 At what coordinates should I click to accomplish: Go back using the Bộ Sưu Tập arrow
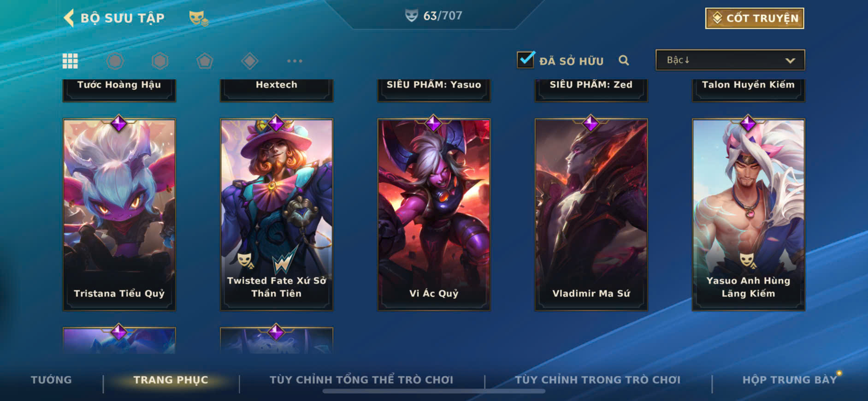69,18
